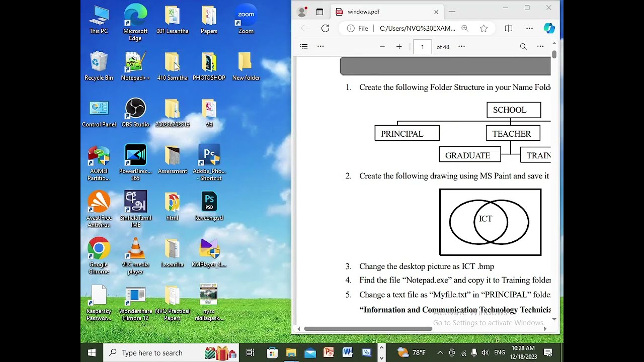This screenshot has width=644, height=362.
Task: Show hidden system tray icons
Action: [x=440, y=352]
